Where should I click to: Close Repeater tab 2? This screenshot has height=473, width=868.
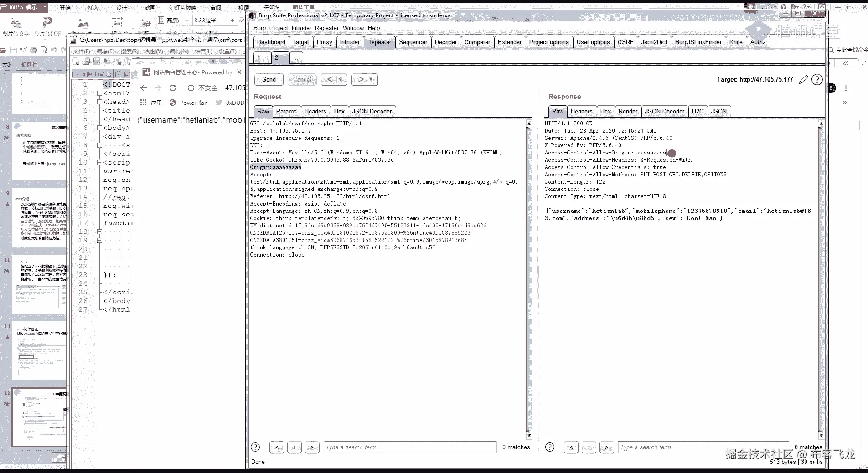[x=283, y=58]
